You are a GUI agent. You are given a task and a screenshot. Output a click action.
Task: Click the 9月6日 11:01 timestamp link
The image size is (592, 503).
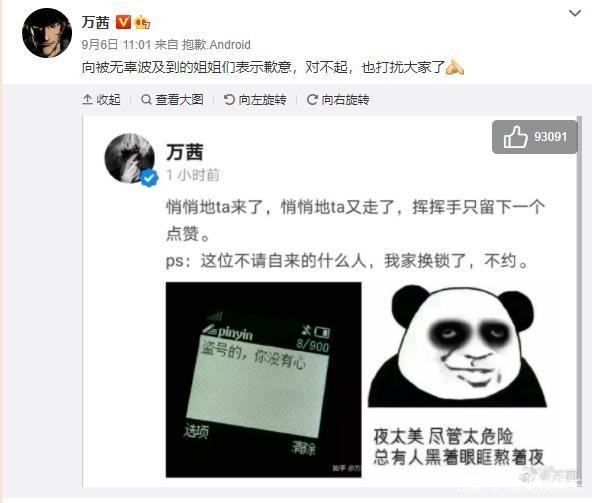[116, 45]
